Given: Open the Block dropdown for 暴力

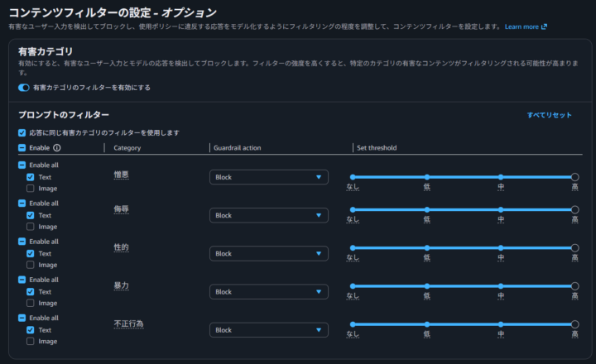Looking at the screenshot, I should click(268, 291).
